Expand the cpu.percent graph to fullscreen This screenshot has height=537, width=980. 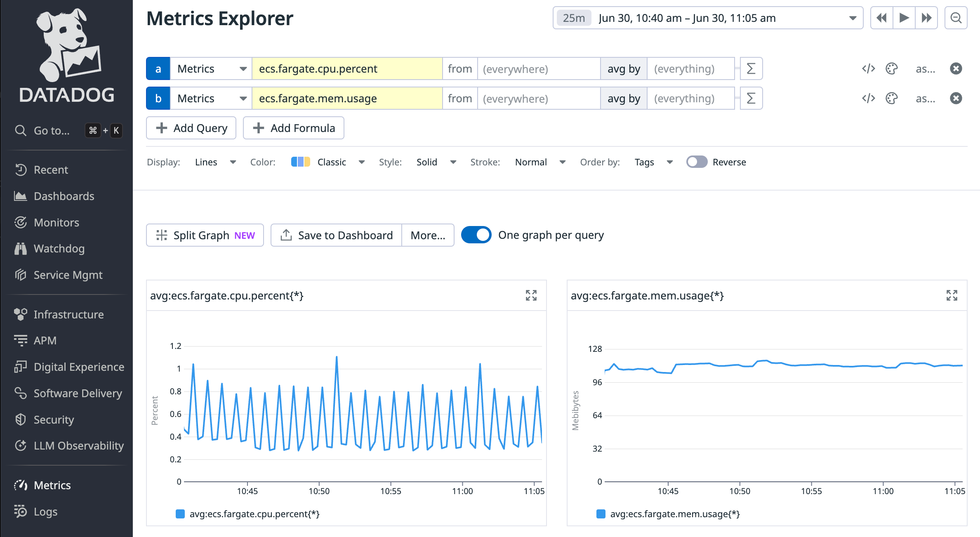[531, 295]
